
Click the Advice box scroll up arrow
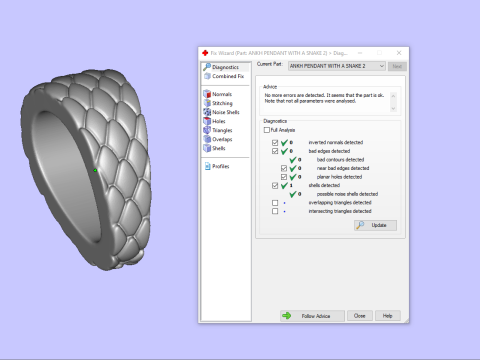coord(393,96)
